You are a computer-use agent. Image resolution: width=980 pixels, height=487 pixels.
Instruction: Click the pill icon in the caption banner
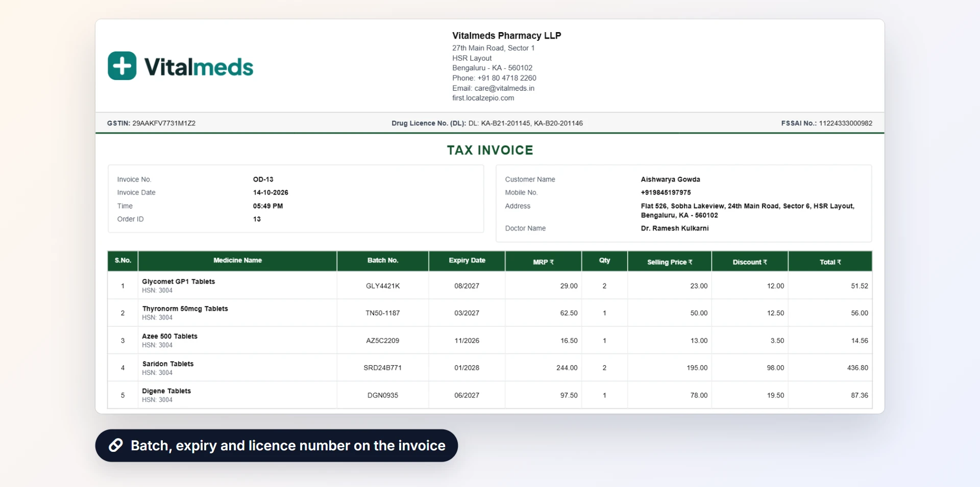(x=116, y=445)
